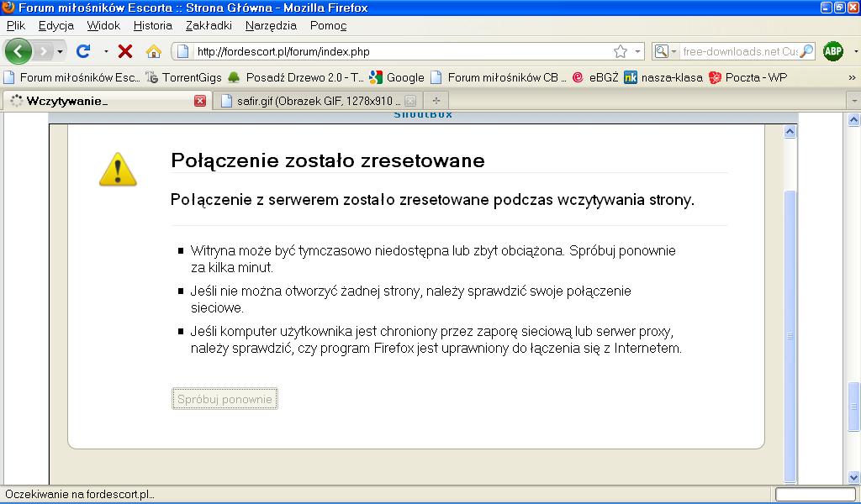Open the Adblock Plus ABP icon
861x504 pixels.
(x=832, y=51)
